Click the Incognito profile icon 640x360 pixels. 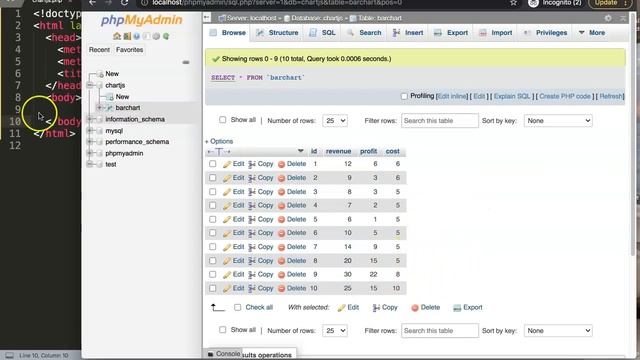click(x=533, y=3)
